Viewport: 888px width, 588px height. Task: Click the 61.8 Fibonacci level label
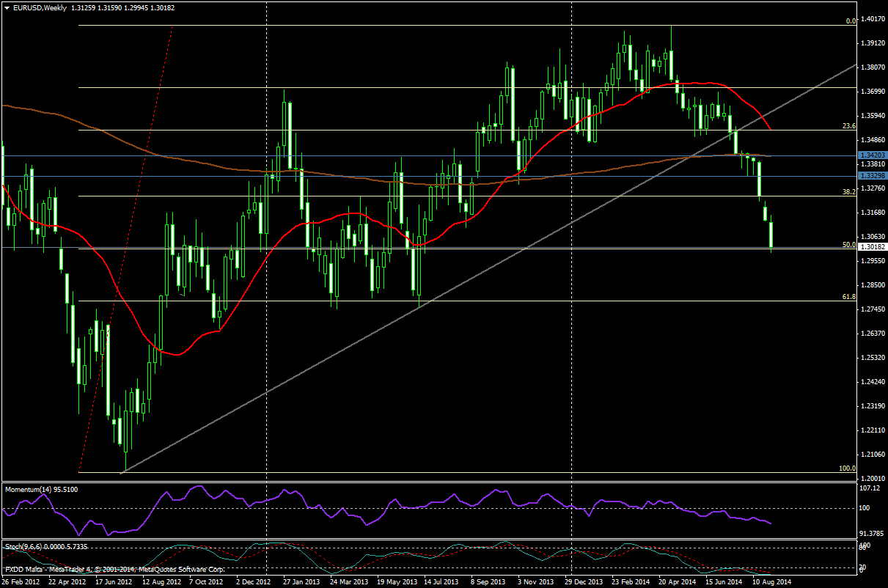[x=849, y=297]
